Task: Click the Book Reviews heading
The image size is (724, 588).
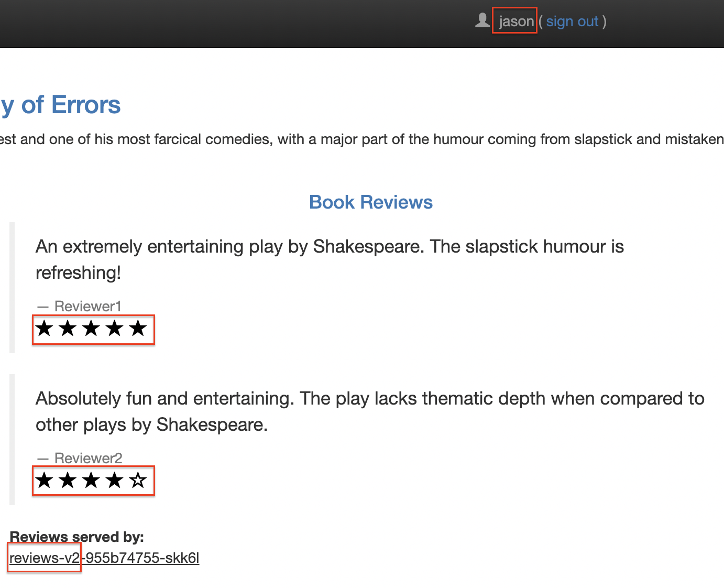Action: click(371, 202)
